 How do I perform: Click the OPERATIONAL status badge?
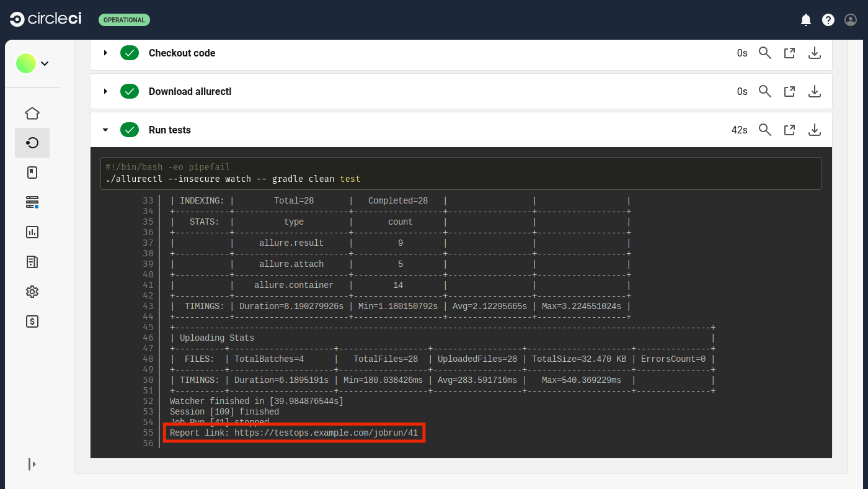(x=124, y=19)
